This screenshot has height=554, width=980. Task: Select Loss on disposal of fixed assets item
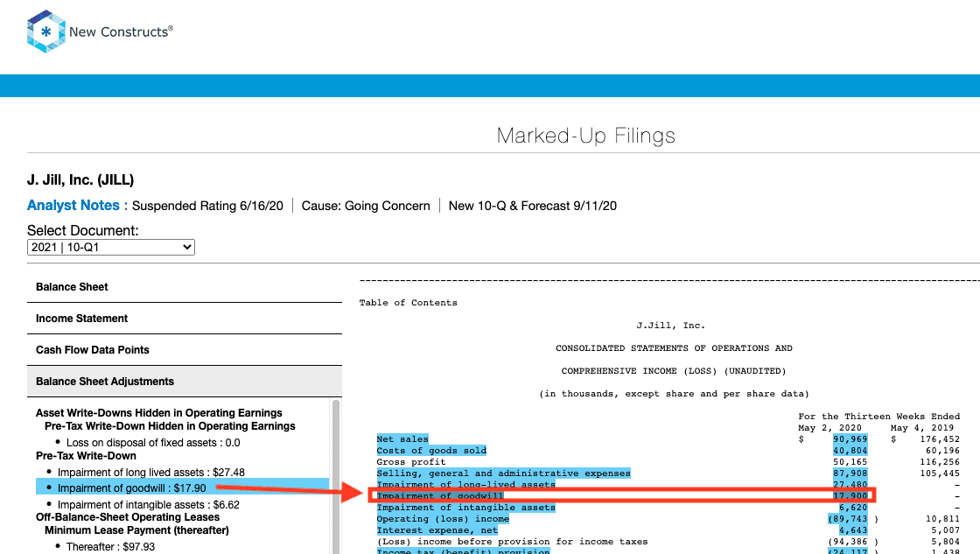point(153,443)
